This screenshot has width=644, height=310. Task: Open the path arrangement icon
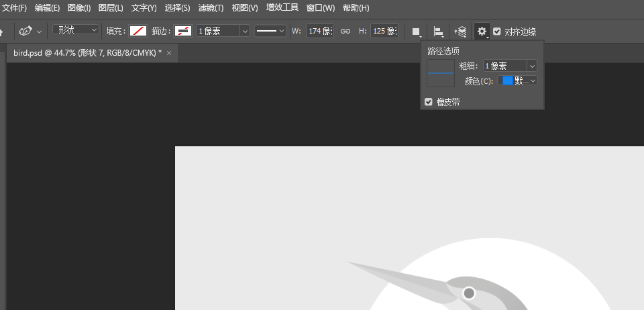click(460, 32)
